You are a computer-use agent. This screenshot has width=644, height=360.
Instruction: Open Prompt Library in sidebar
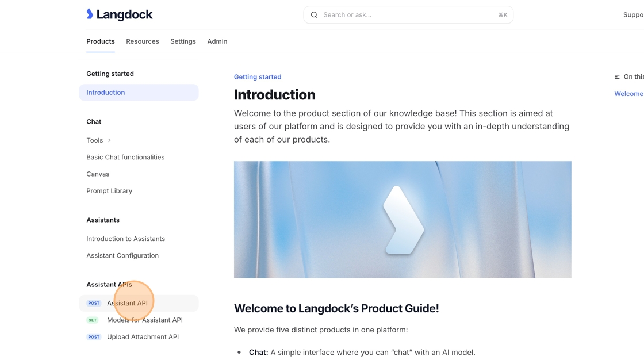tap(109, 191)
